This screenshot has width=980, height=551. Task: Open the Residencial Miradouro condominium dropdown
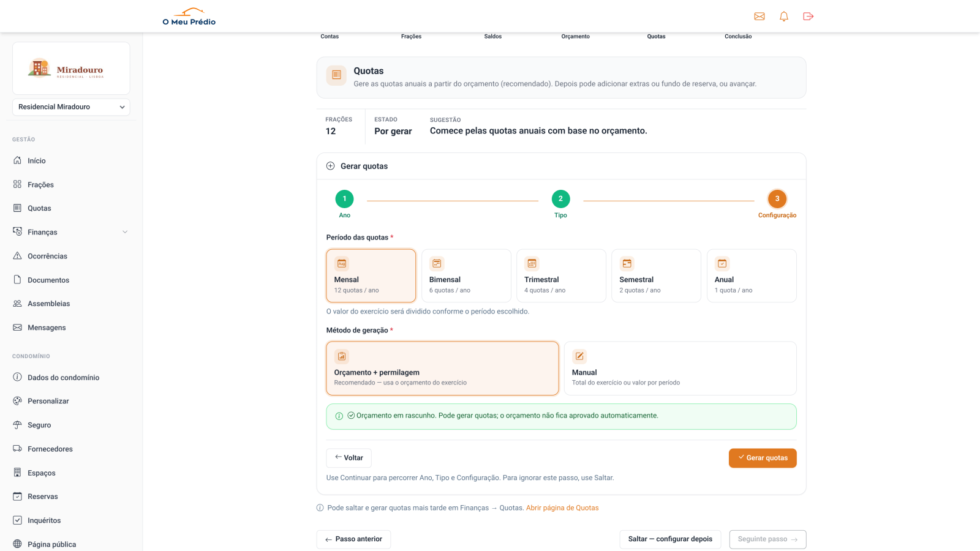pos(71,107)
